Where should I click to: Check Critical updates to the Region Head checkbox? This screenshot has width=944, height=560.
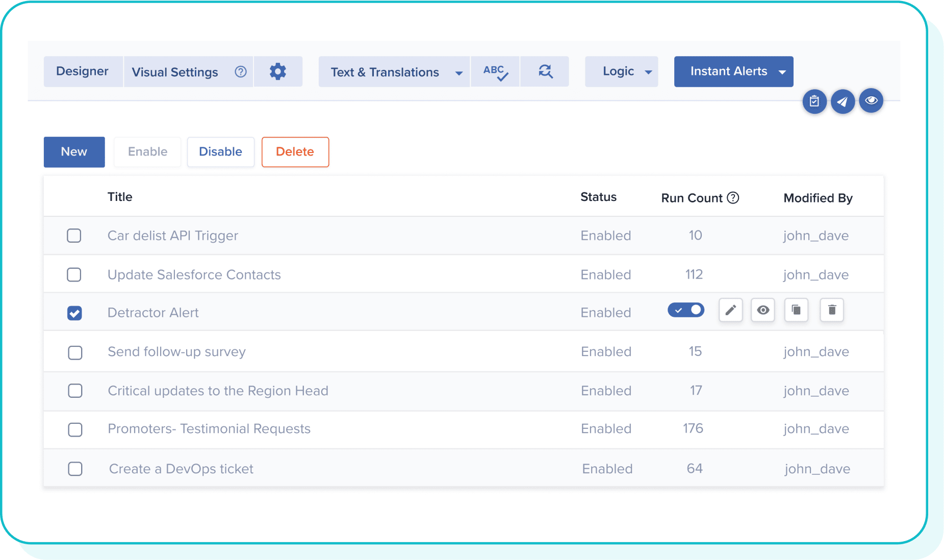coord(75,391)
